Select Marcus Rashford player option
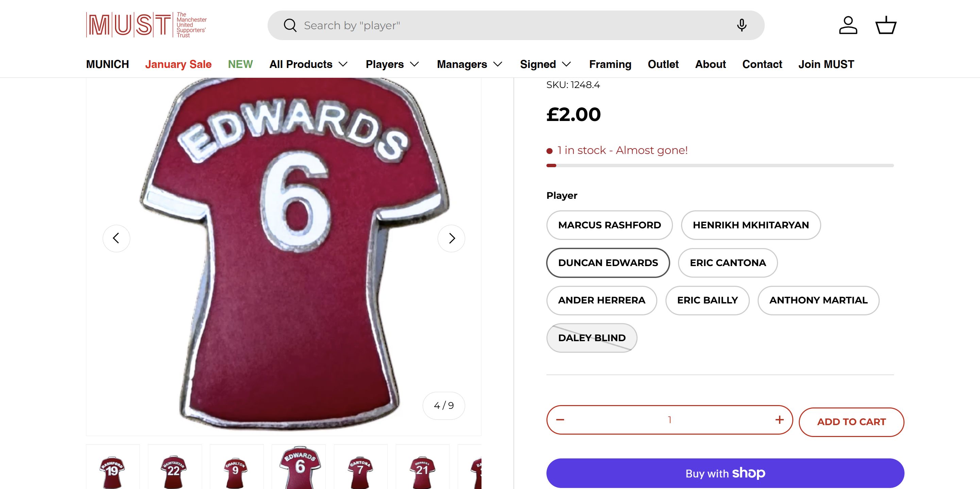This screenshot has height=489, width=980. pos(609,225)
